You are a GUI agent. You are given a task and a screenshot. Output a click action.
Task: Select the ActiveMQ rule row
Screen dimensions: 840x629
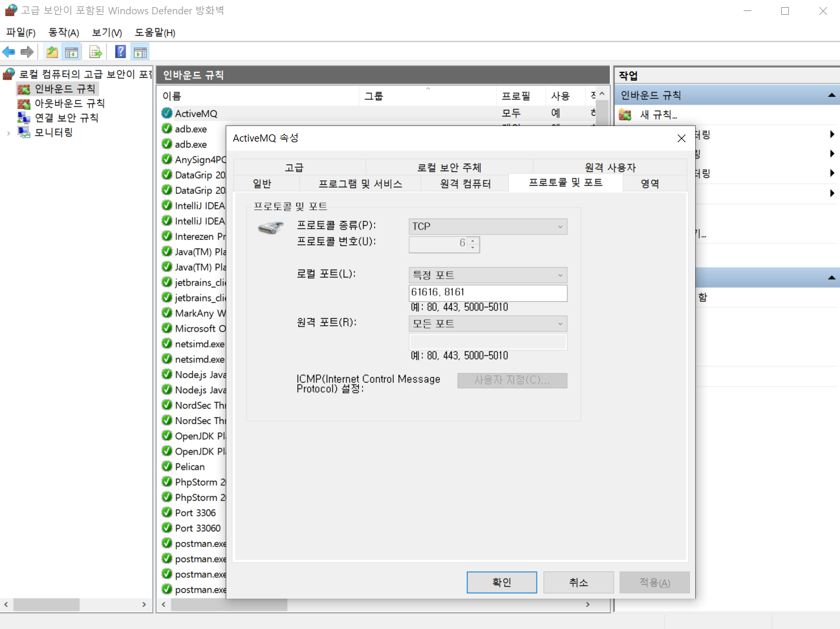(x=377, y=113)
